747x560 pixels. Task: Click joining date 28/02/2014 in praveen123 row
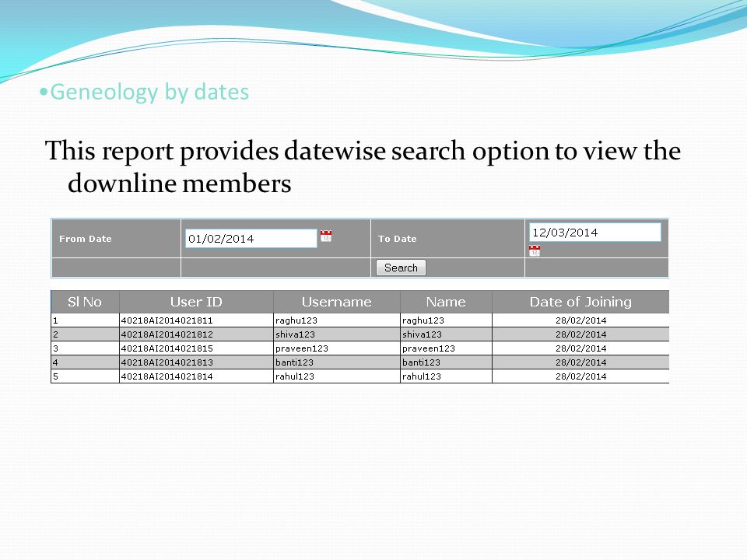coord(580,348)
